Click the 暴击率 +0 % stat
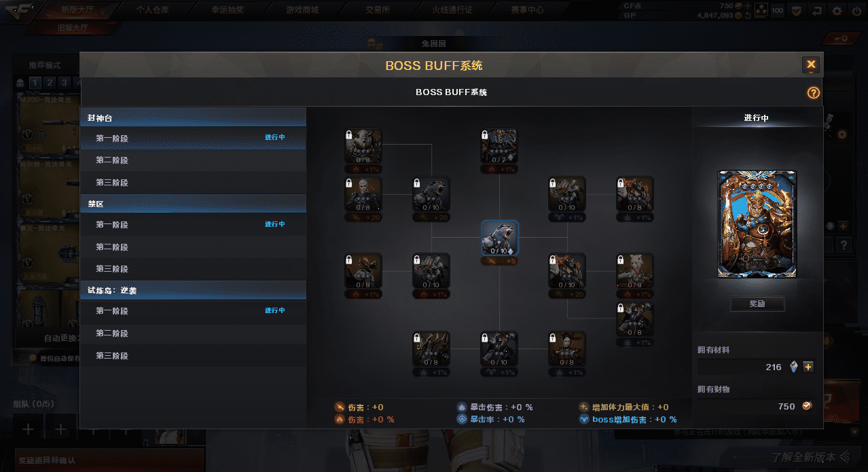 pyautogui.click(x=491, y=420)
